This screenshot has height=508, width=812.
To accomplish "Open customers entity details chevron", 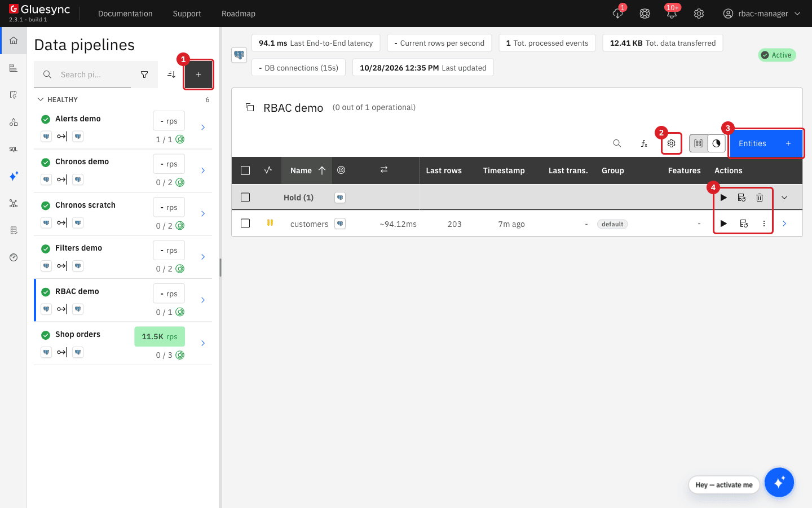I will (784, 224).
